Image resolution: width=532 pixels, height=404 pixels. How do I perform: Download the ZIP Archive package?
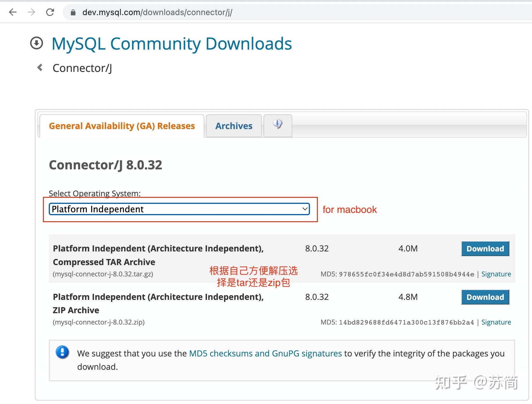[485, 297]
